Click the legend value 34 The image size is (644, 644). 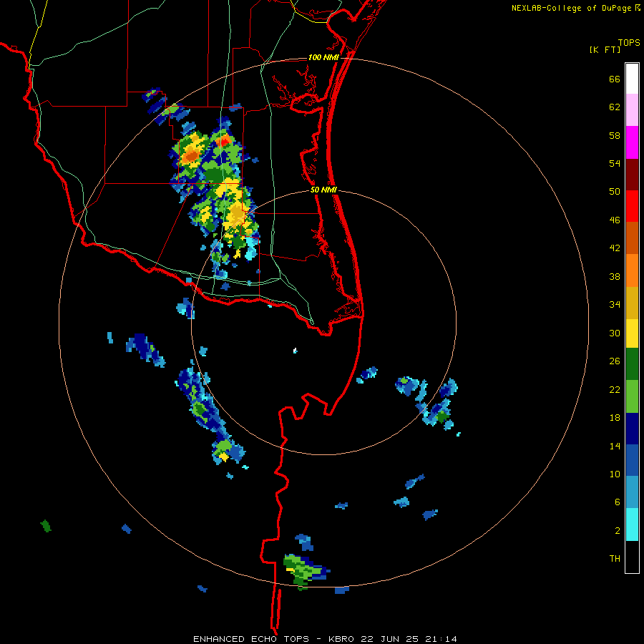click(x=615, y=305)
